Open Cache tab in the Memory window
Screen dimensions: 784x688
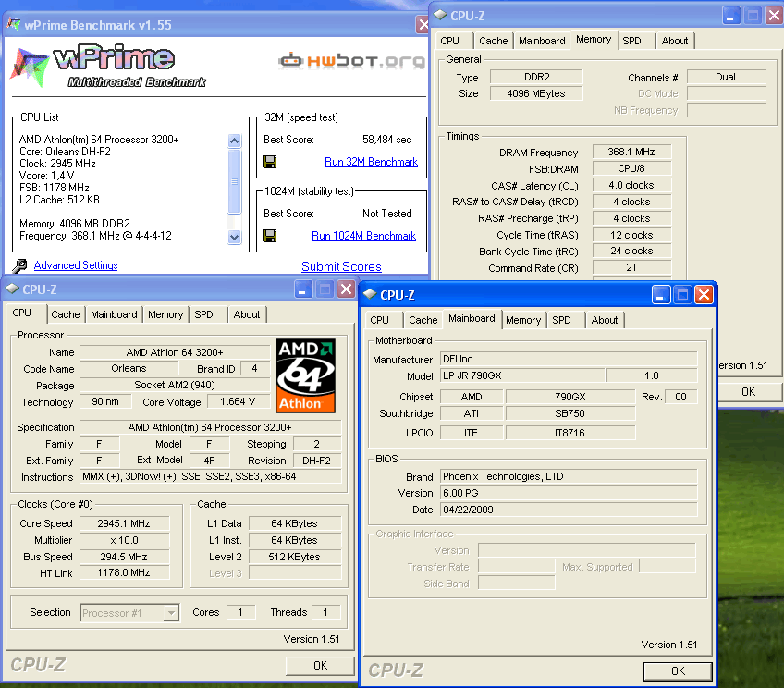493,41
